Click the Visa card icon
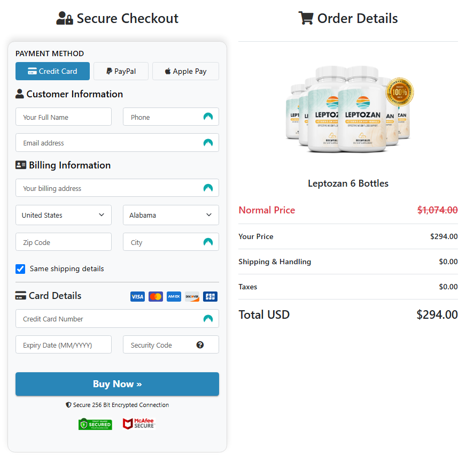 [137, 296]
